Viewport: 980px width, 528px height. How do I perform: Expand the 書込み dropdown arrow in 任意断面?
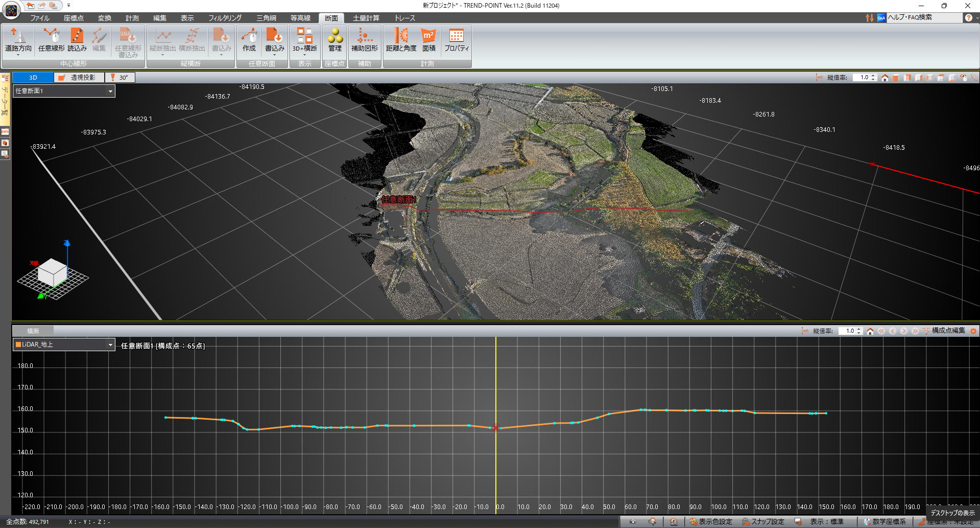[x=275, y=55]
